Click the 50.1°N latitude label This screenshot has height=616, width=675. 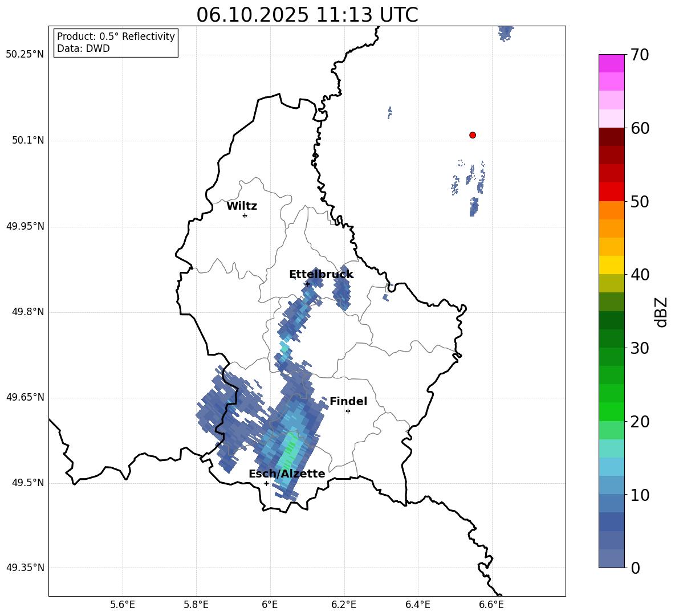point(27,140)
